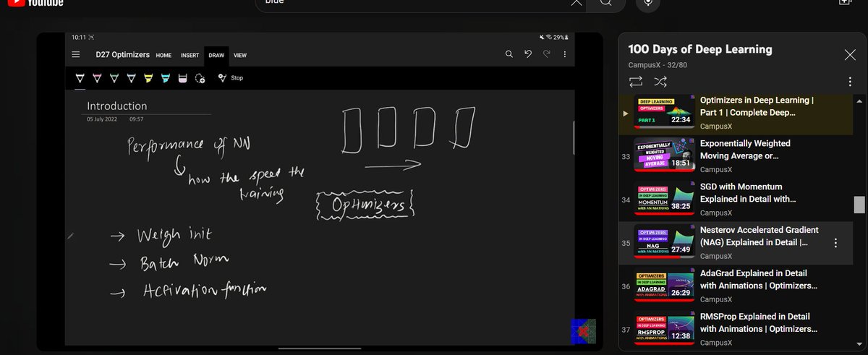
Task: Click the Introduction page title
Action: tap(117, 106)
